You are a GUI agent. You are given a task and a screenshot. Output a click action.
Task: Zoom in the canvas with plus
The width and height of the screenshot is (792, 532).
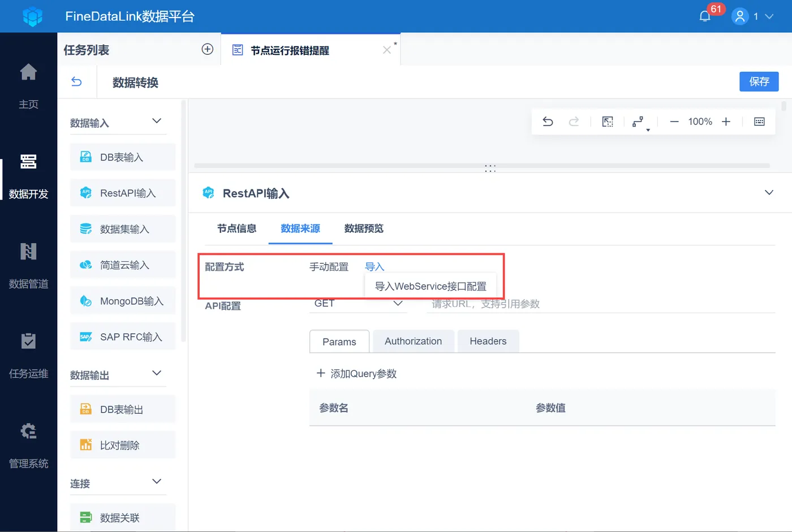coord(726,122)
